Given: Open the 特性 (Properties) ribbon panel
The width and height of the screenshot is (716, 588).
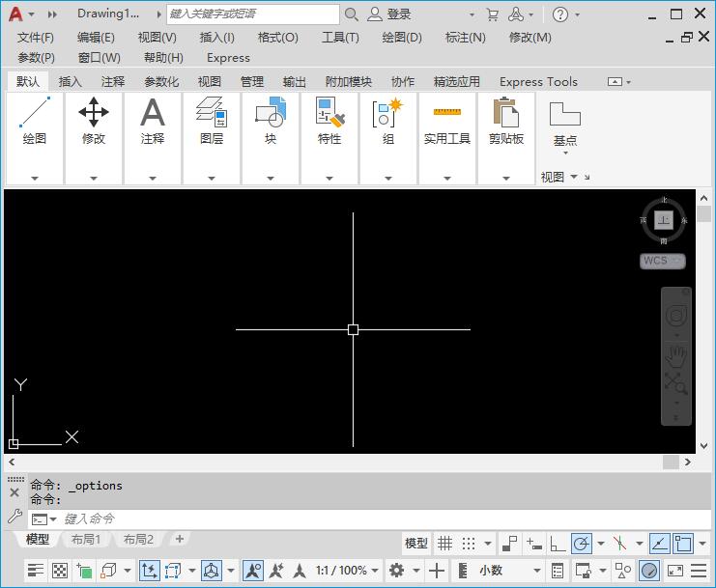Looking at the screenshot, I should pyautogui.click(x=329, y=121).
